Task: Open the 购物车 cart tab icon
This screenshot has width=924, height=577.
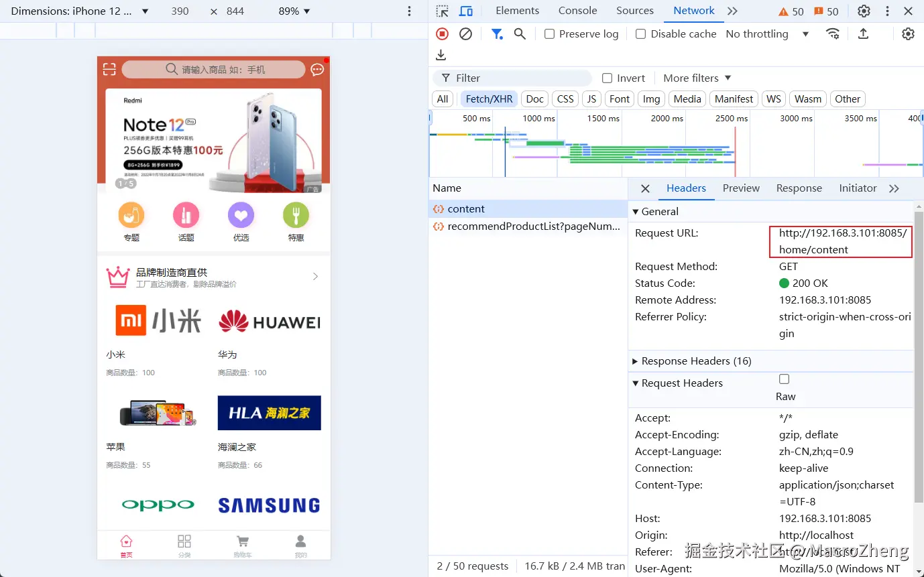Action: click(243, 541)
